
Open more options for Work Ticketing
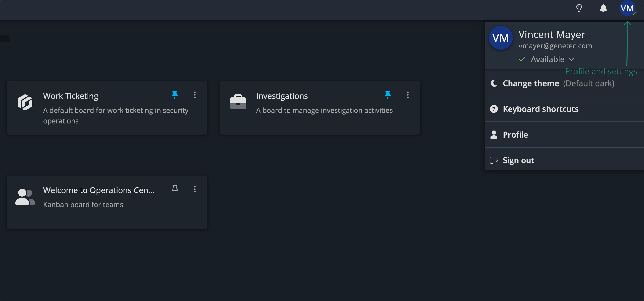[195, 95]
